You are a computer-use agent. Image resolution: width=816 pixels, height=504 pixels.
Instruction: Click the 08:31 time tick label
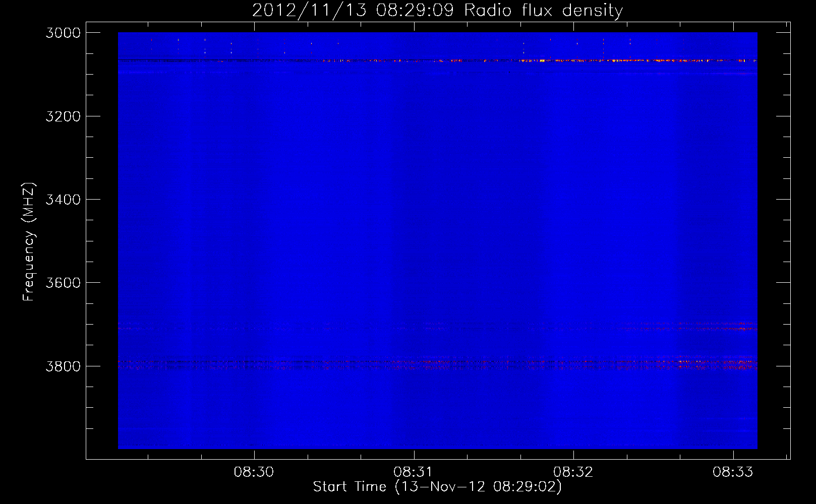point(414,472)
